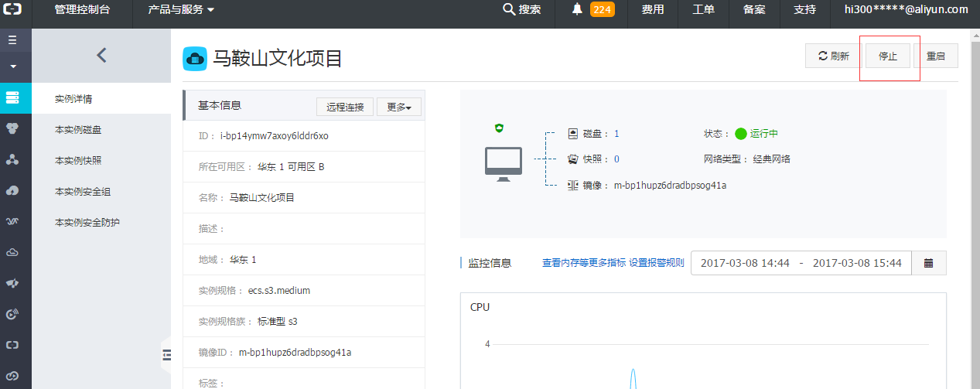Click the snapshot icon next to 快照

pos(573,159)
